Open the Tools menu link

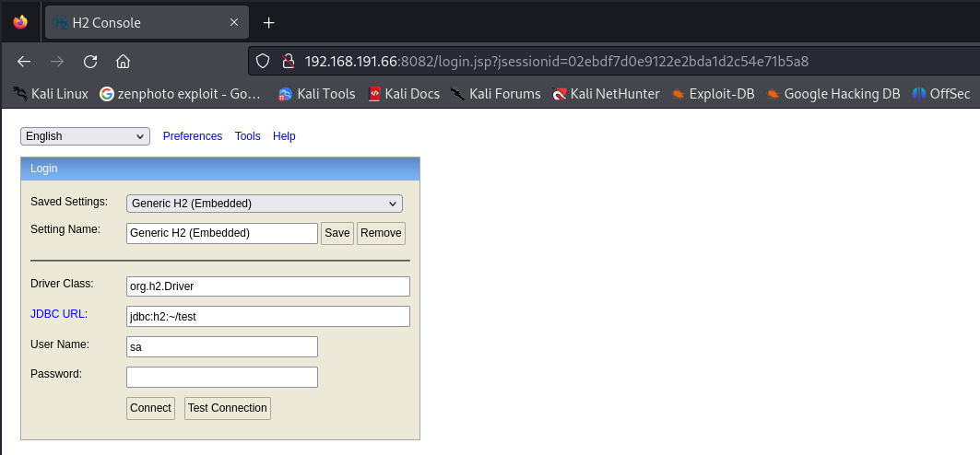tap(247, 136)
